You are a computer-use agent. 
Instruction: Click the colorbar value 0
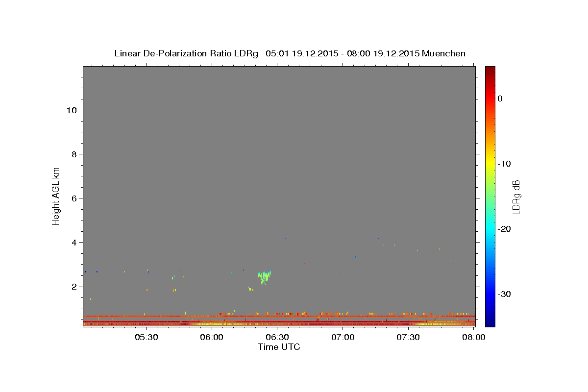click(x=500, y=98)
